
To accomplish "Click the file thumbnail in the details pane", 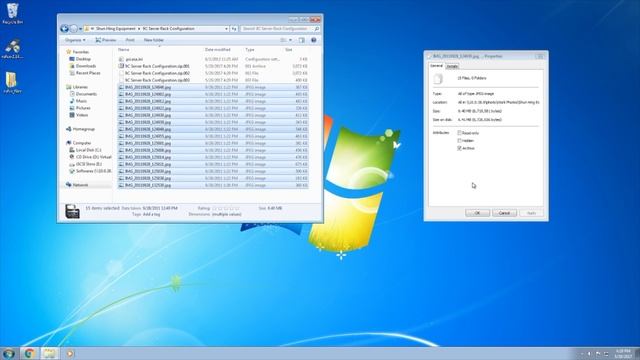I will pyautogui.click(x=72, y=211).
